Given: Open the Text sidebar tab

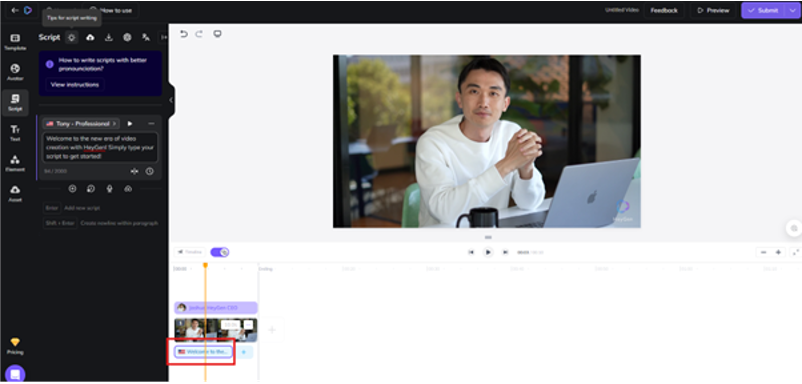Looking at the screenshot, I should 15,133.
